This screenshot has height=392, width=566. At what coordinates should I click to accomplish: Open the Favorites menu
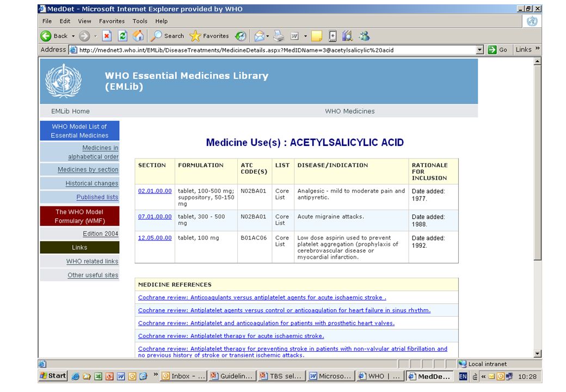pos(112,21)
